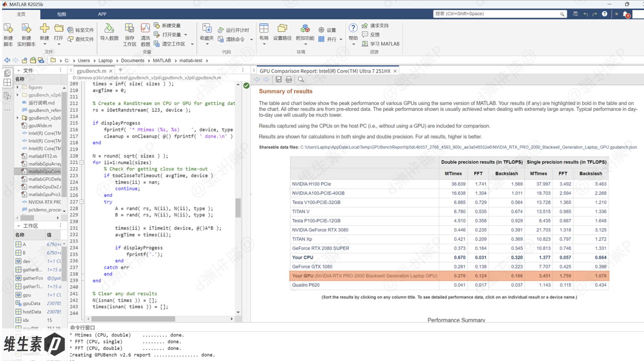Open 设置 (Preferences) gear icon
Image resolution: width=644 pixels, height=361 pixels.
coord(321,30)
